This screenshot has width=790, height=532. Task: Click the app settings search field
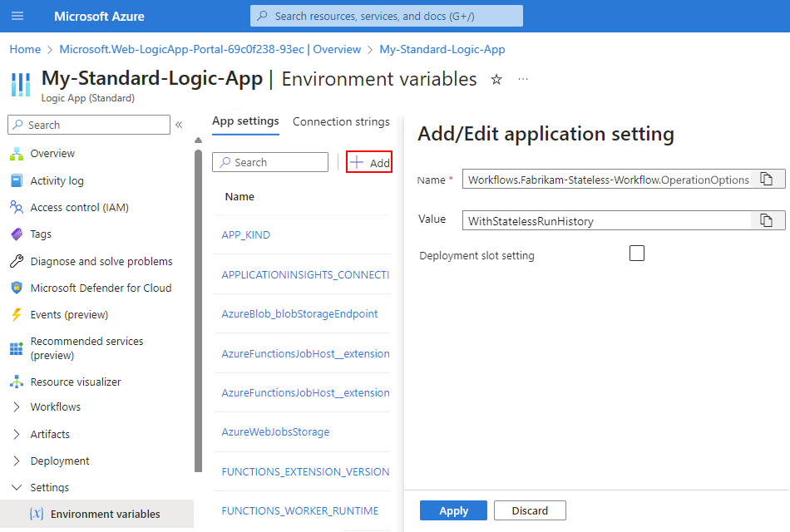[270, 162]
